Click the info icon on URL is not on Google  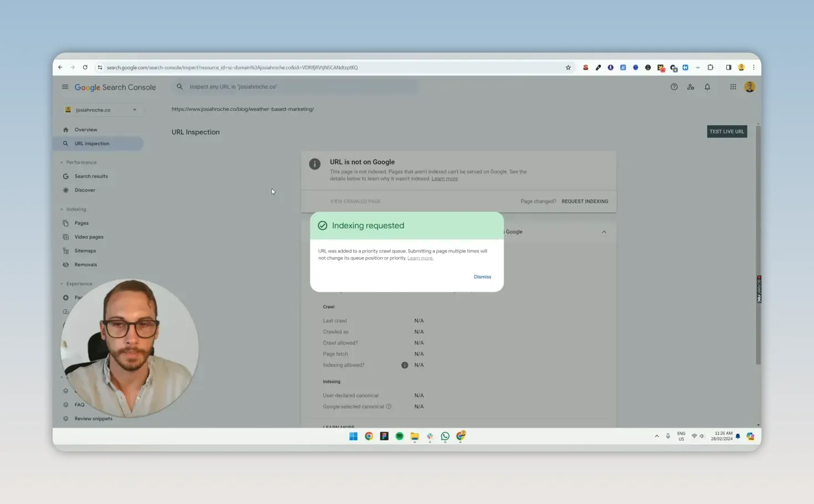coord(315,164)
